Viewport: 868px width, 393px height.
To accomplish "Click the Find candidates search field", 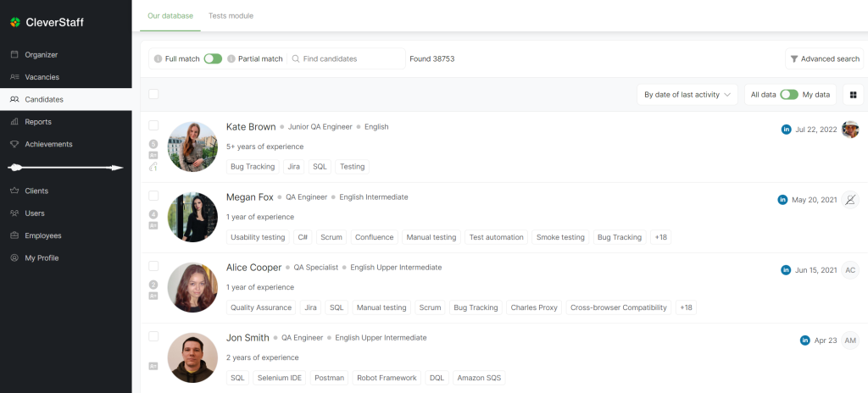I will pos(348,59).
